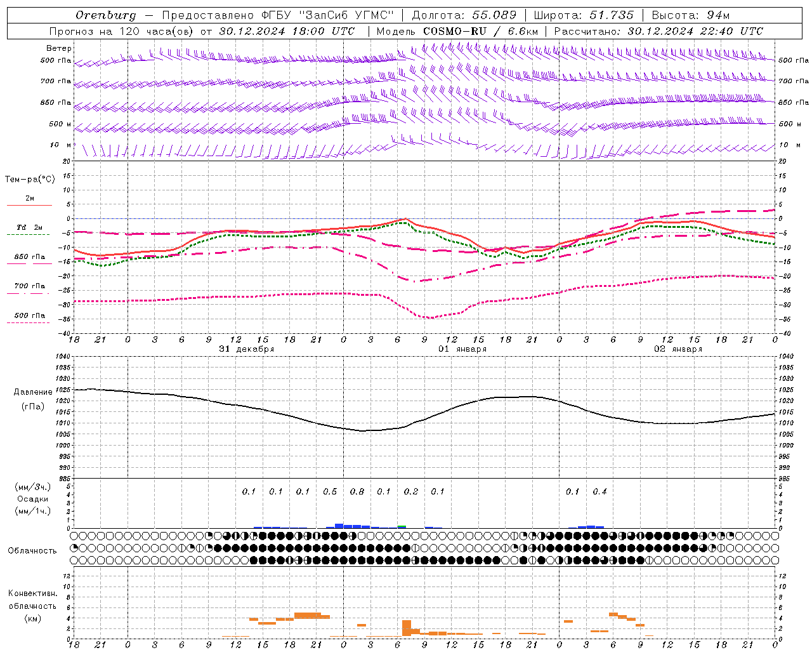Click the "Td 2м" dew point legend entry
This screenshot has width=812, height=650.
pyautogui.click(x=30, y=227)
